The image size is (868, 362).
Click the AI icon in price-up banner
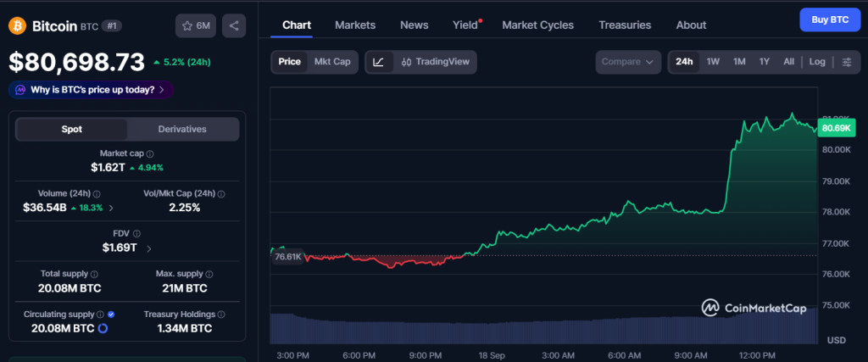coord(20,90)
